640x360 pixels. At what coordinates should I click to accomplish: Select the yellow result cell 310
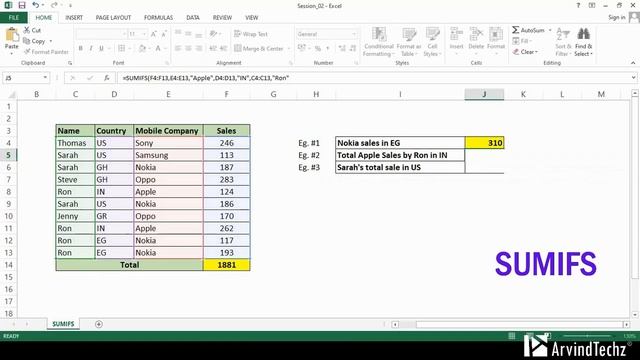click(x=484, y=143)
